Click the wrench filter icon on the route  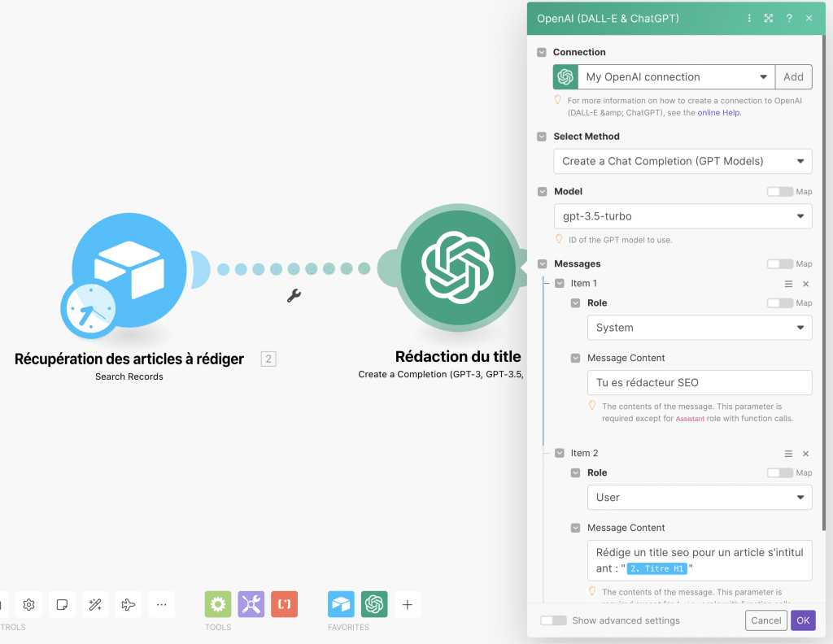(x=294, y=296)
